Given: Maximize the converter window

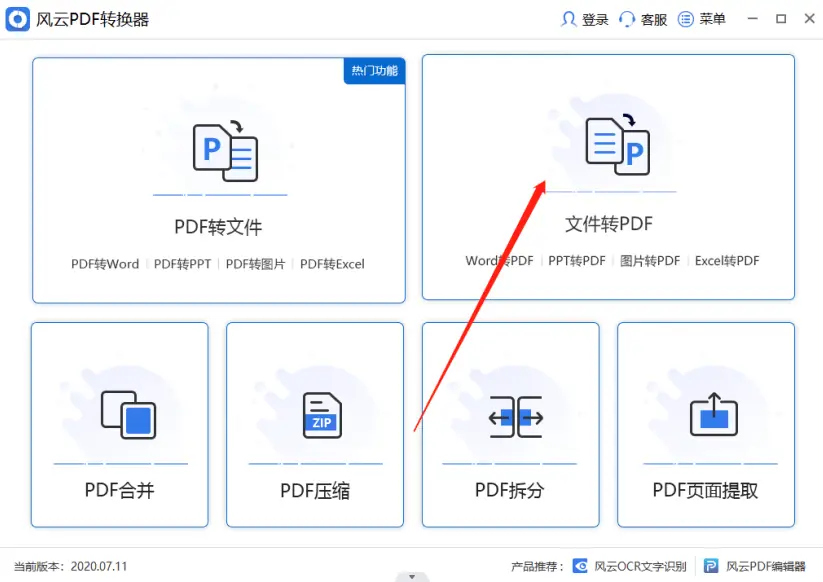Looking at the screenshot, I should (781, 19).
